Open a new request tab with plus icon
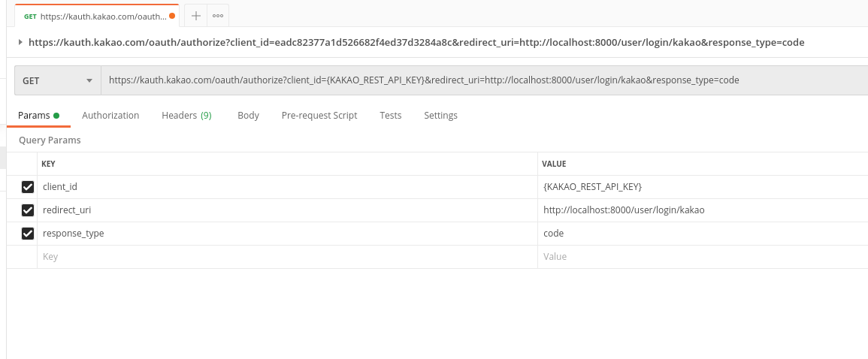The image size is (868, 359). click(195, 16)
